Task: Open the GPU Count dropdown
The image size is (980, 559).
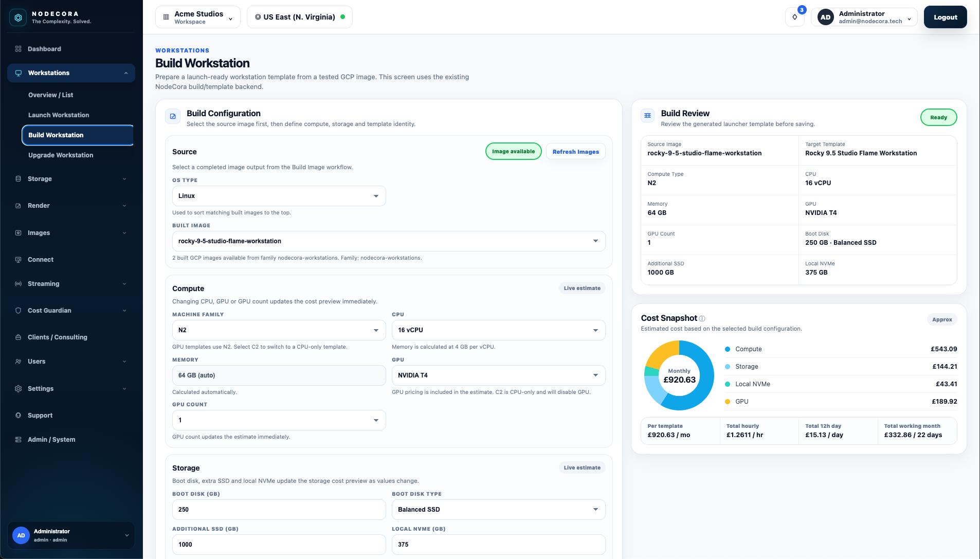Action: pyautogui.click(x=279, y=420)
